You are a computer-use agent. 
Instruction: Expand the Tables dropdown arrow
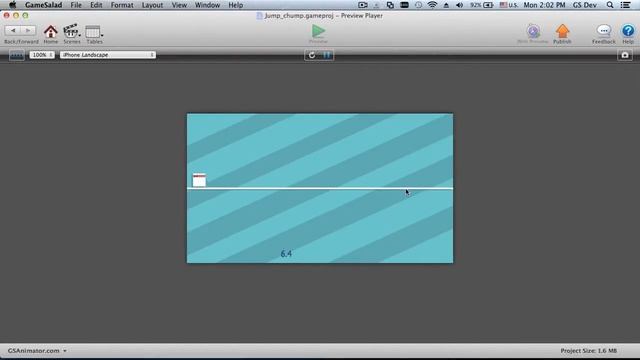(x=102, y=35)
